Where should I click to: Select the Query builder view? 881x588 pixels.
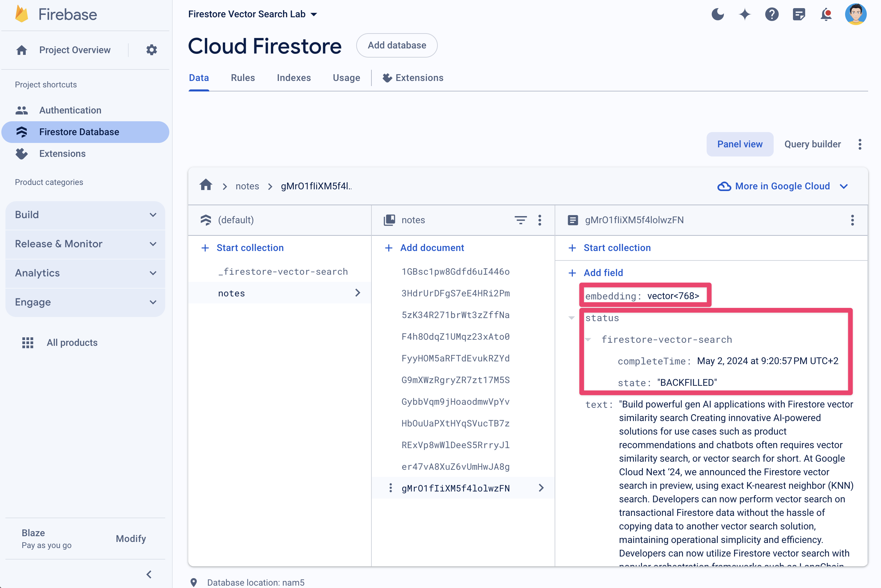pyautogui.click(x=812, y=144)
